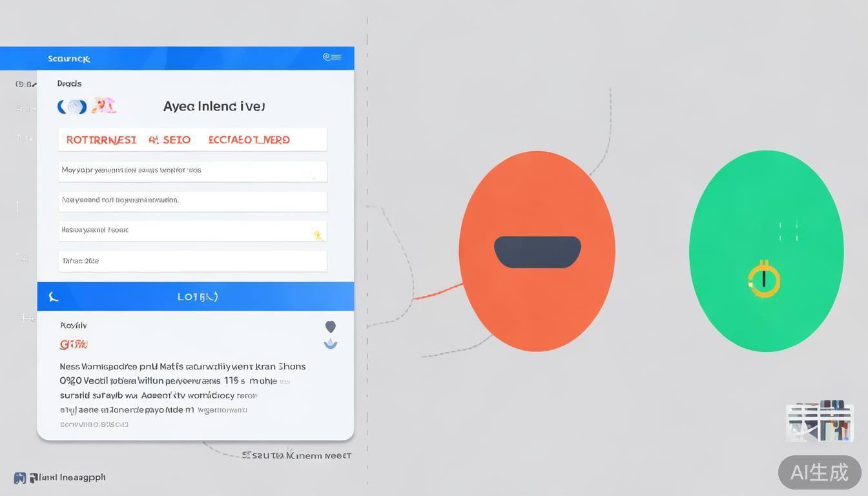Click the yellow star icon in the third field
The image size is (868, 496).
(x=318, y=234)
